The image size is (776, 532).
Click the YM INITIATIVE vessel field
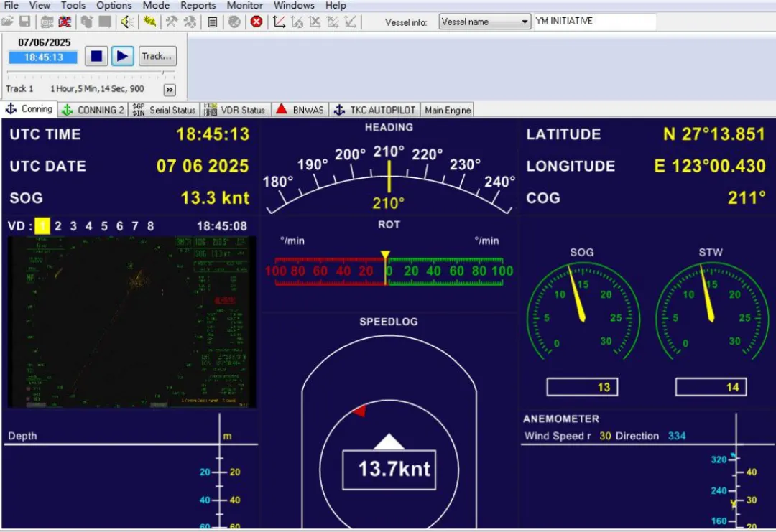pyautogui.click(x=596, y=22)
